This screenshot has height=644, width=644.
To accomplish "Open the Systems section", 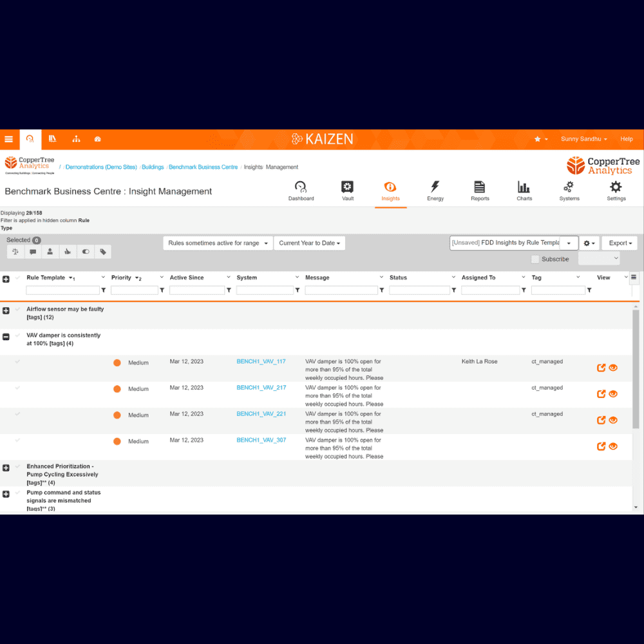I will click(x=569, y=191).
